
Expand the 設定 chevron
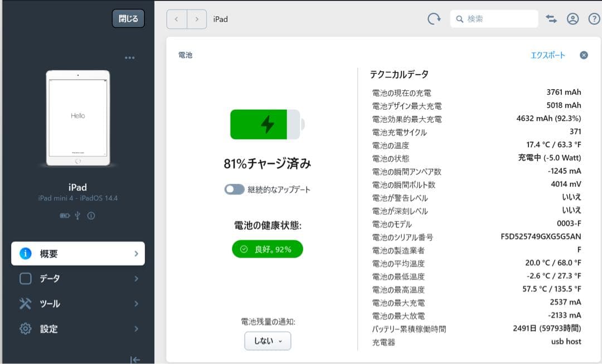pyautogui.click(x=137, y=329)
